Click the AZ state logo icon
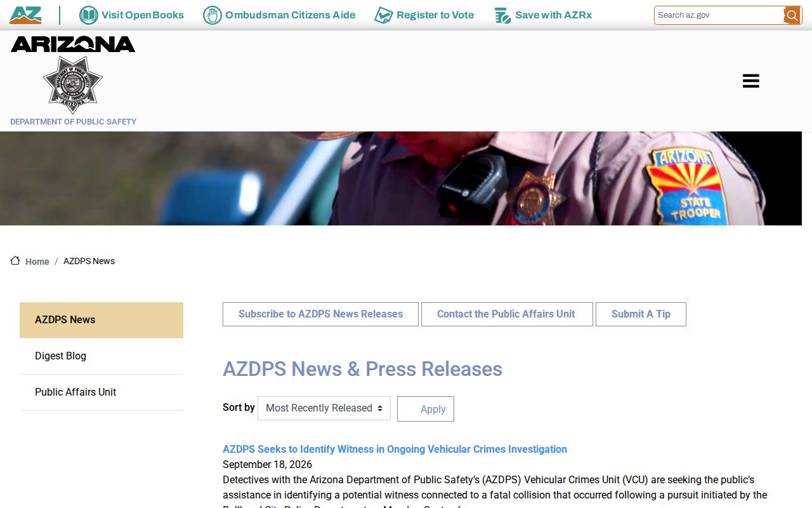This screenshot has width=812, height=508. [x=25, y=15]
